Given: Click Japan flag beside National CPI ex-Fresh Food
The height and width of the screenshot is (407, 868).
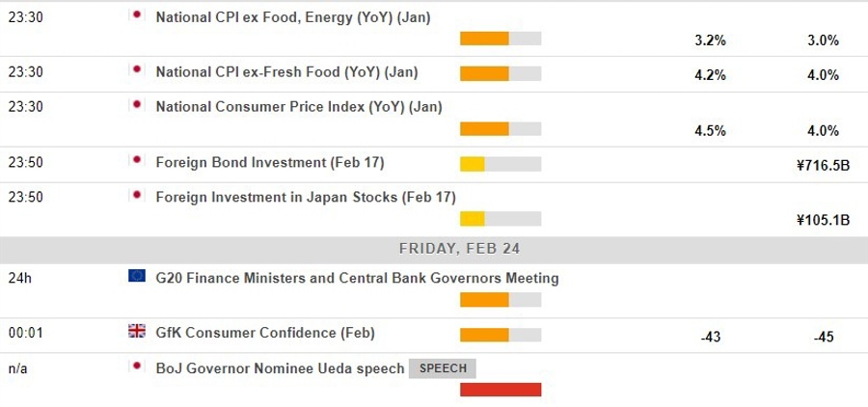Looking at the screenshot, I should click(x=136, y=70).
